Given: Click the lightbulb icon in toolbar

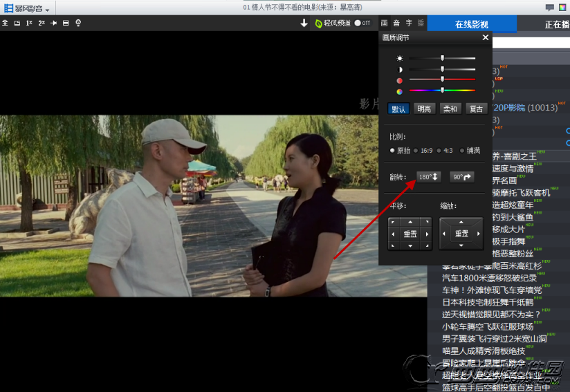Looking at the screenshot, I should click(78, 23).
